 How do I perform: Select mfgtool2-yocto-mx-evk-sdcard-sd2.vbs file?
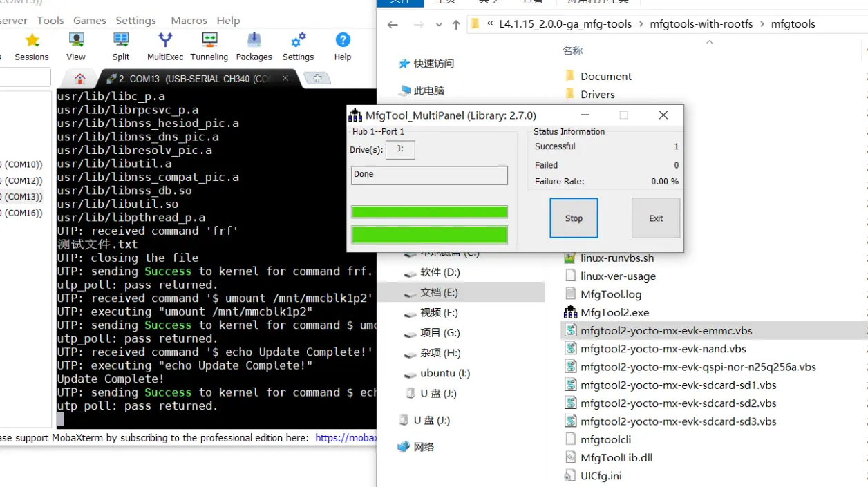pyautogui.click(x=678, y=403)
